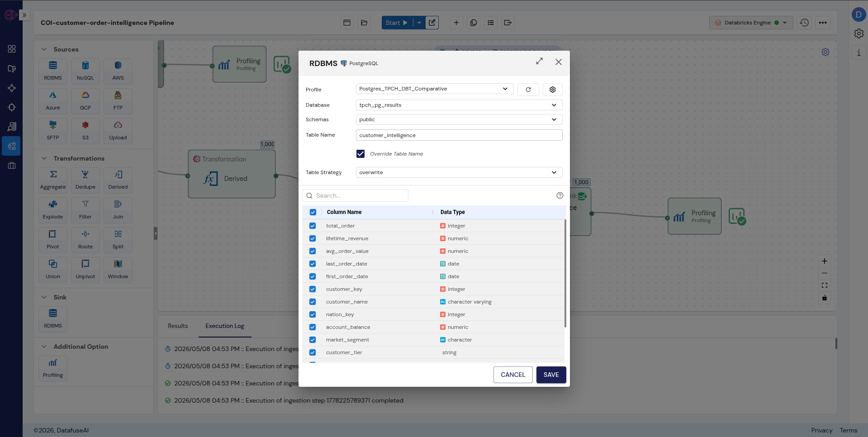The image size is (868, 437).
Task: Select the NoSQL source icon
Action: click(x=85, y=71)
